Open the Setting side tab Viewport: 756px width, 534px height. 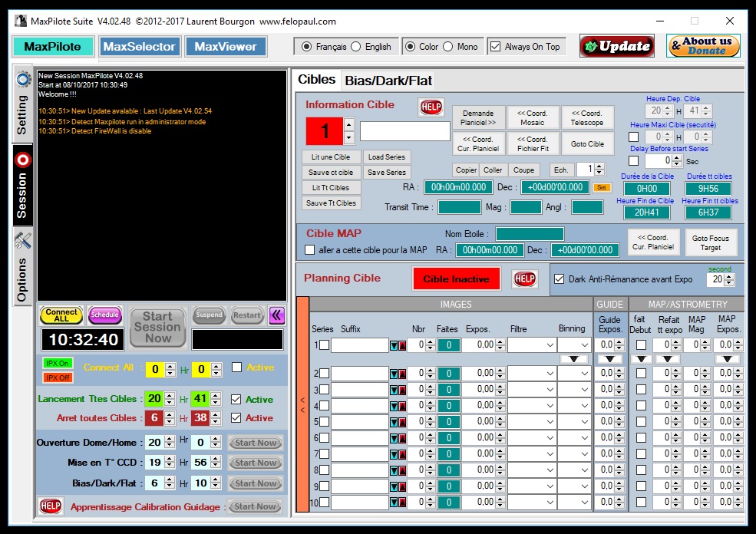22,106
